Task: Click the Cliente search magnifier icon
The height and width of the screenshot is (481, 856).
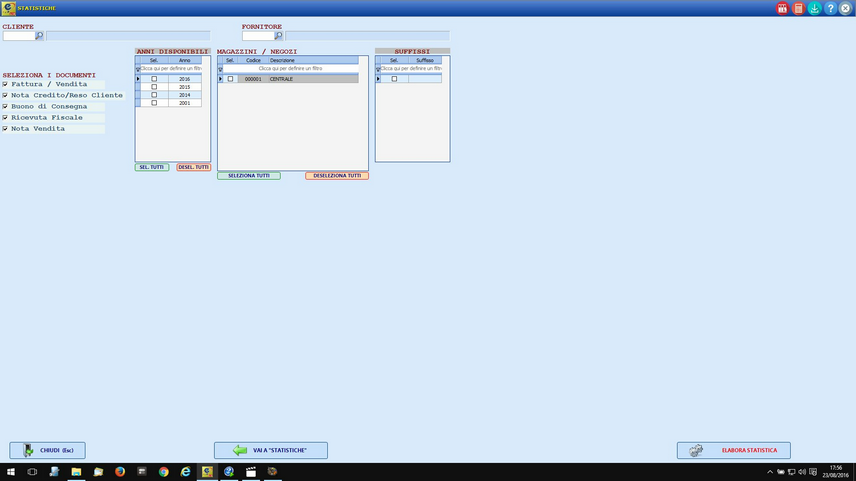Action: tap(40, 35)
